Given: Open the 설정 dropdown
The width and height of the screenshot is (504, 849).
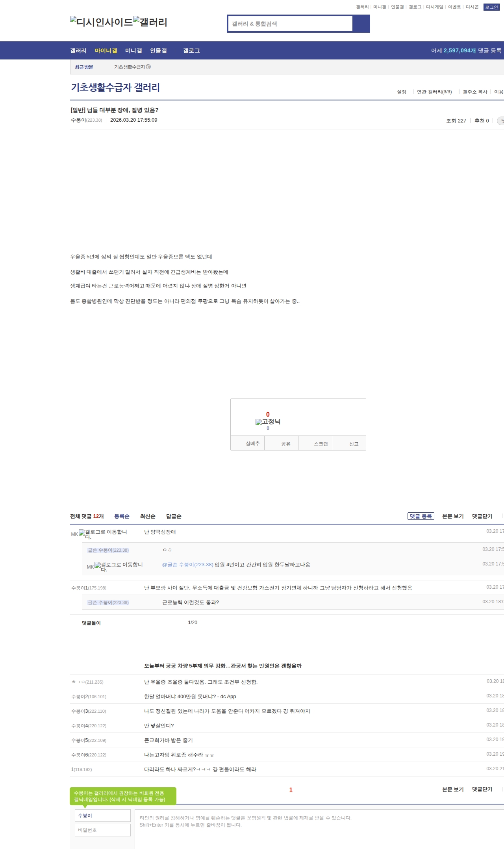Looking at the screenshot, I should tap(402, 92).
